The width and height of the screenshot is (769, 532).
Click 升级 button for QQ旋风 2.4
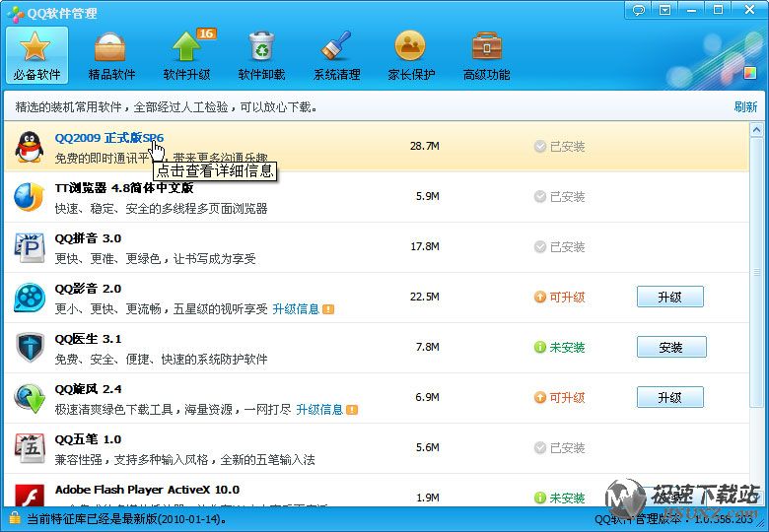pos(670,397)
